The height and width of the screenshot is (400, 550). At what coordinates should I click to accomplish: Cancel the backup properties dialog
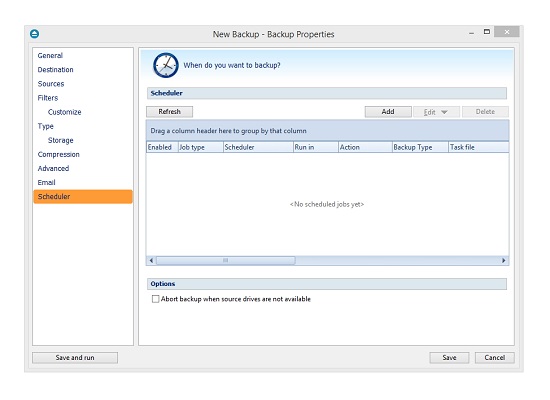click(x=495, y=358)
